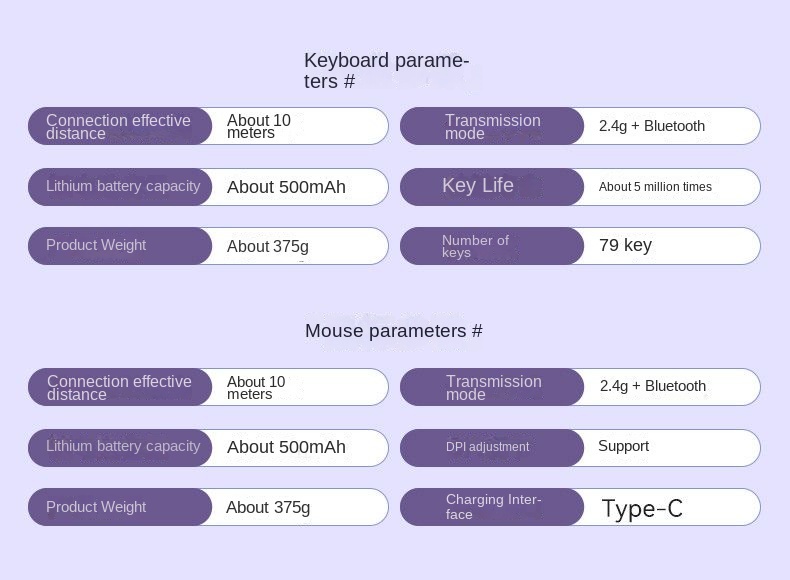Select mouse Transmission mode label
The image size is (790, 580).
493,388
